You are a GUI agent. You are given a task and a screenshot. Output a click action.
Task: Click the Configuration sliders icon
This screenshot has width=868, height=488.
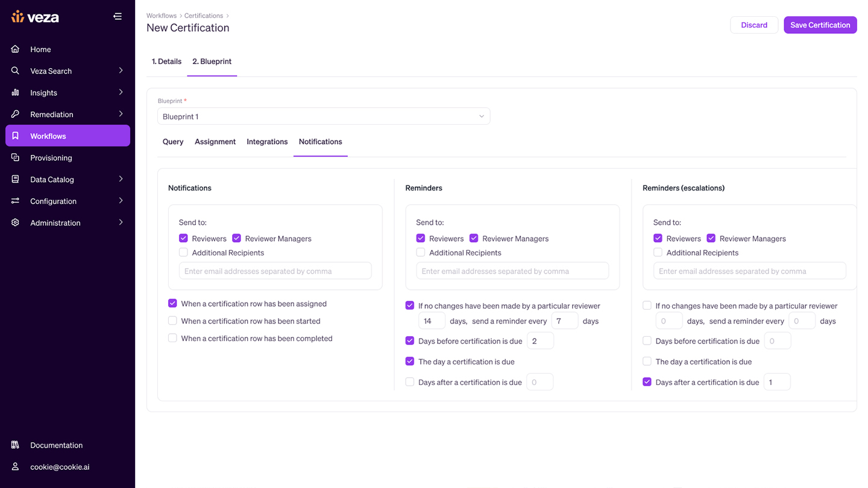coord(16,201)
